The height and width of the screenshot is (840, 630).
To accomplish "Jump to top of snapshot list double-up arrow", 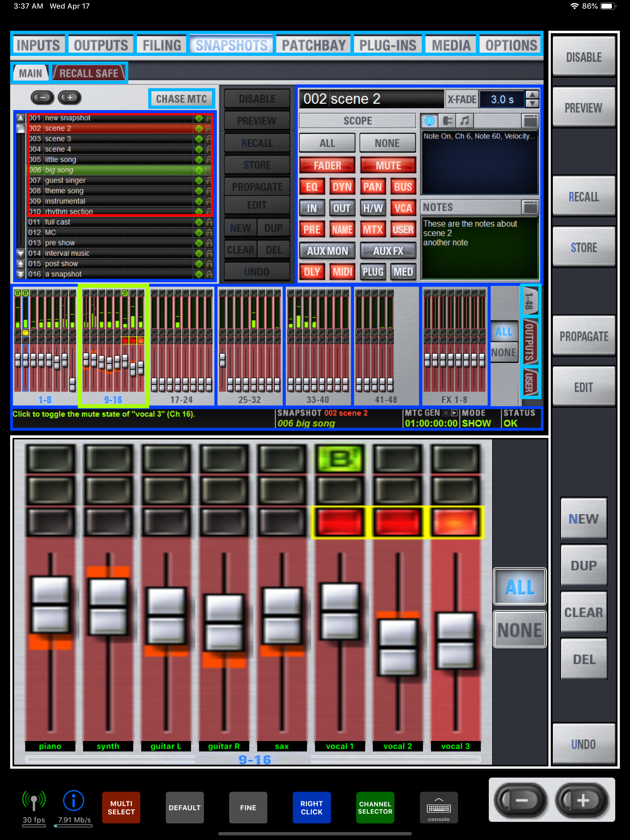I will pyautogui.click(x=21, y=264).
